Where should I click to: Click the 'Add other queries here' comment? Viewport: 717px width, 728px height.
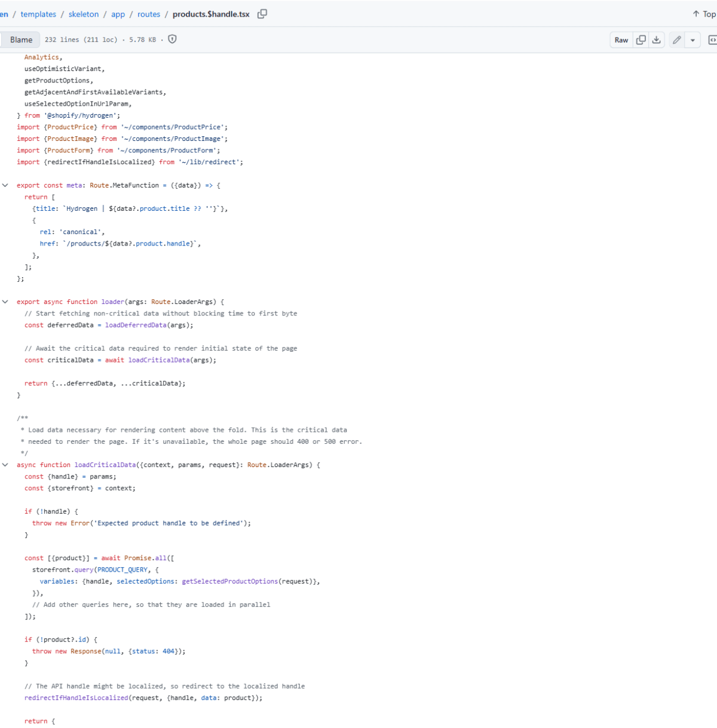[x=151, y=604]
